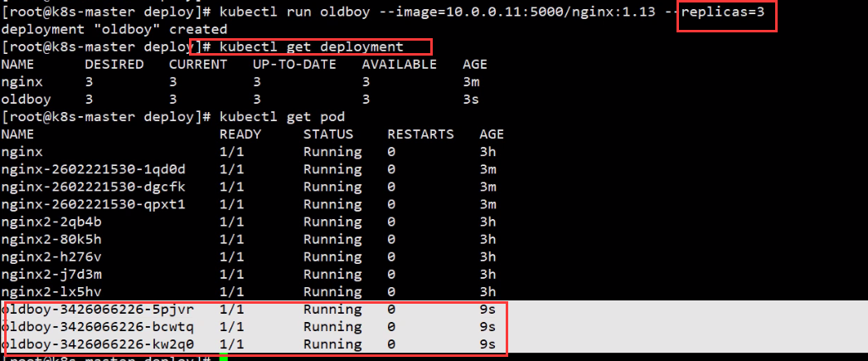
Task: Click the 'replicas=3' argument text
Action: click(722, 12)
